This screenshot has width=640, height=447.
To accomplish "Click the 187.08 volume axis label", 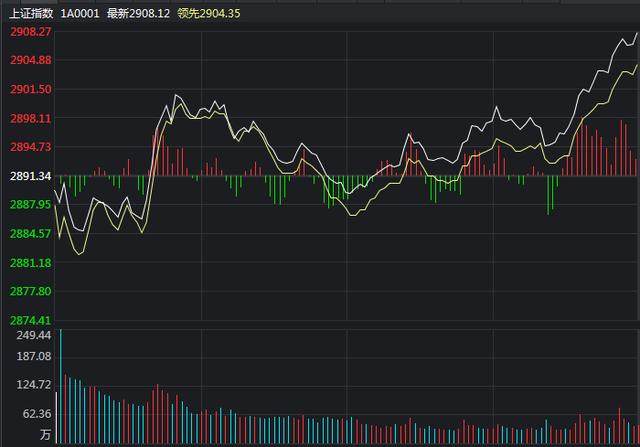I will pyautogui.click(x=34, y=356).
